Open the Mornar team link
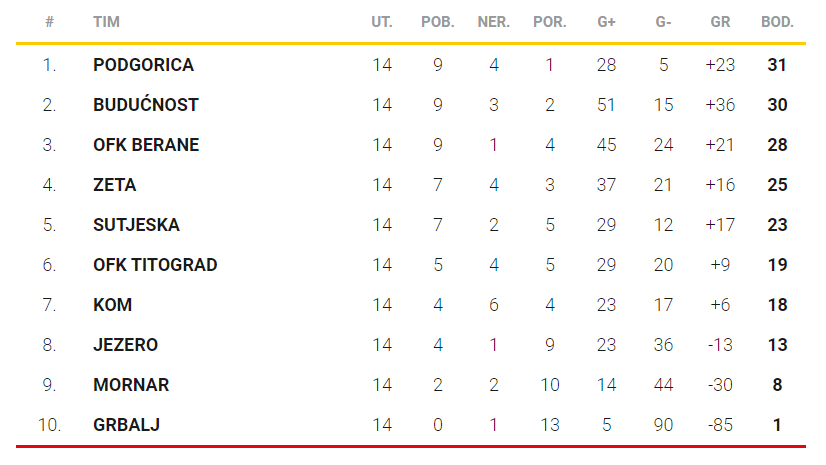This screenshot has height=465, width=826. click(131, 385)
